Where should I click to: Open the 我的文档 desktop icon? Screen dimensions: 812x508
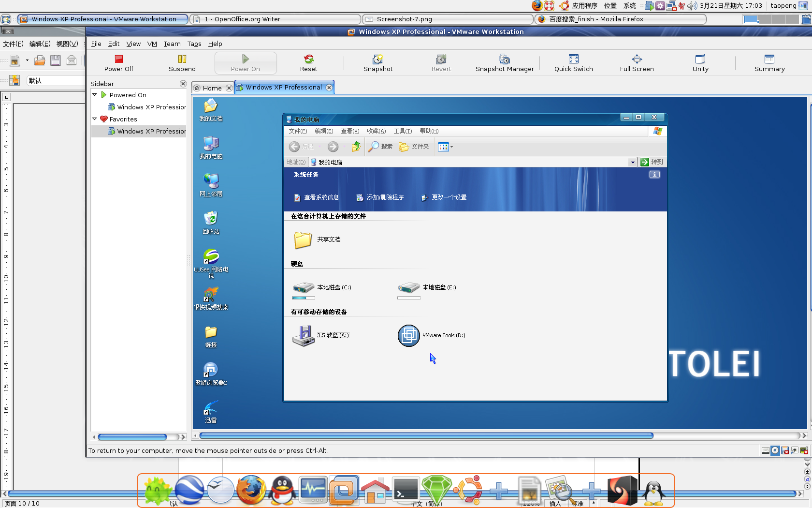click(x=211, y=110)
